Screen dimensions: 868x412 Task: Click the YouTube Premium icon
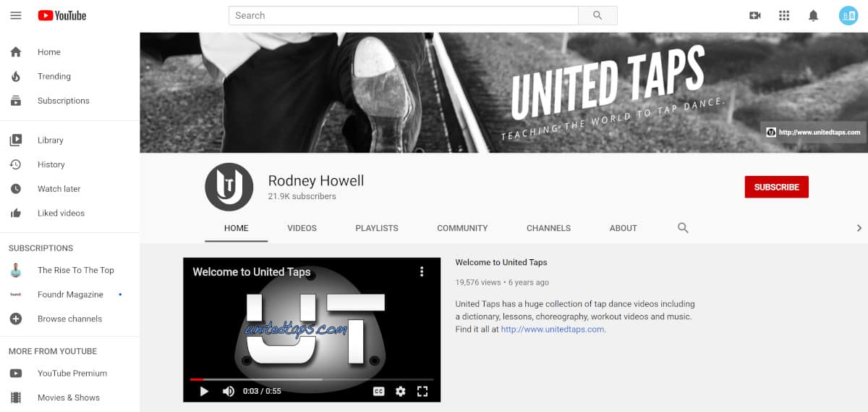pyautogui.click(x=16, y=373)
